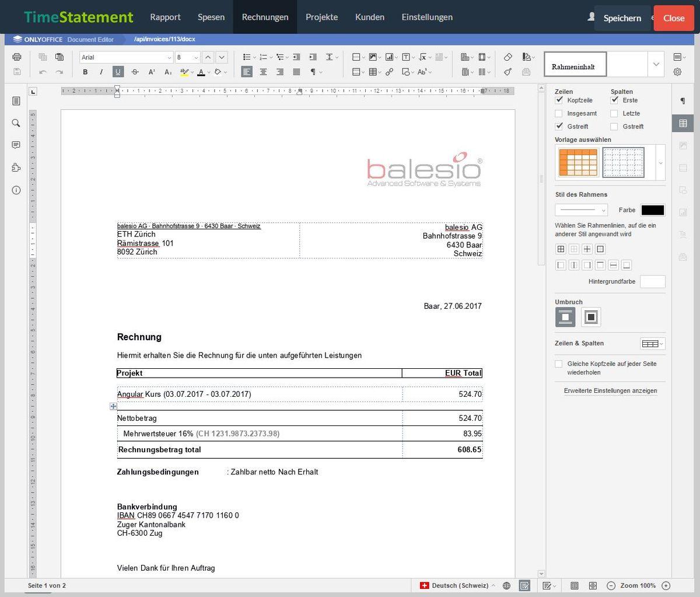The width and height of the screenshot is (700, 597).
Task: Expand the numbered list dropdown
Action: (271, 57)
